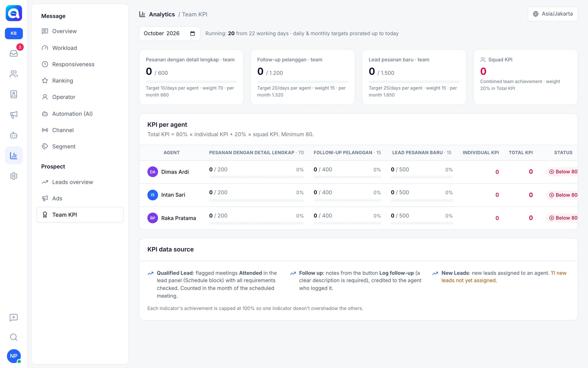Click the Intan Sari IS avatar
This screenshot has width=588, height=368.
pos(153,195)
